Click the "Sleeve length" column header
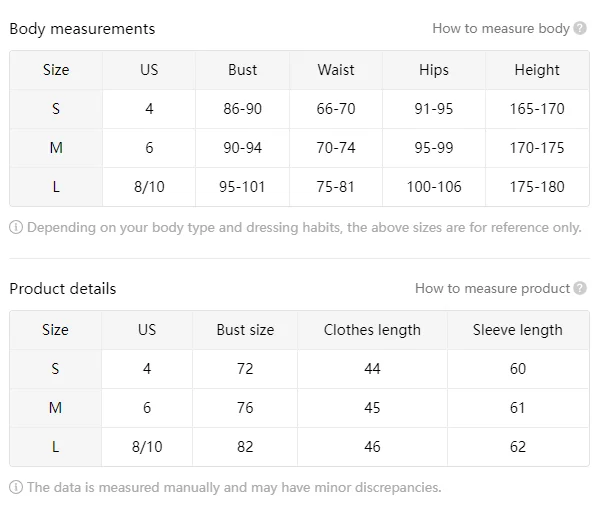614x507 pixels. coord(517,330)
